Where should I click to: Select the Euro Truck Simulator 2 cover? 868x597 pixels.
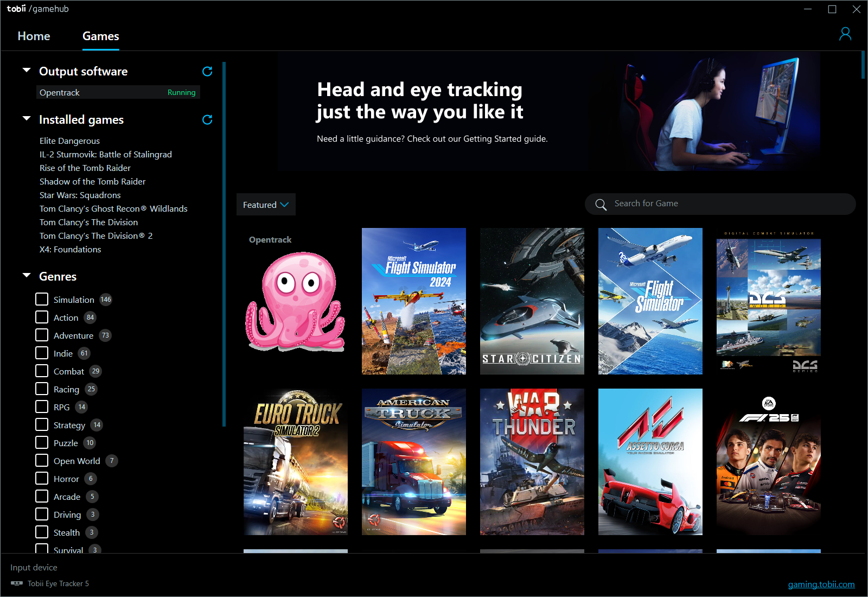pyautogui.click(x=296, y=462)
